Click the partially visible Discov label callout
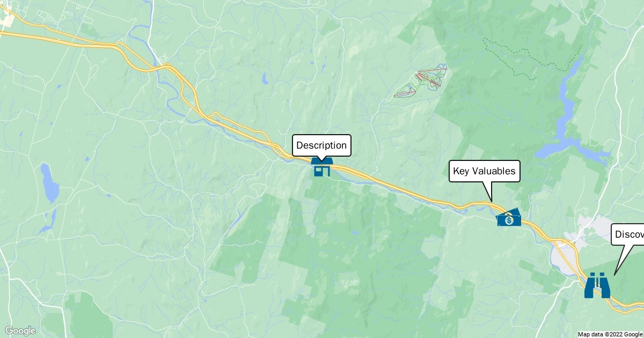The height and width of the screenshot is (338, 644). pyautogui.click(x=627, y=234)
